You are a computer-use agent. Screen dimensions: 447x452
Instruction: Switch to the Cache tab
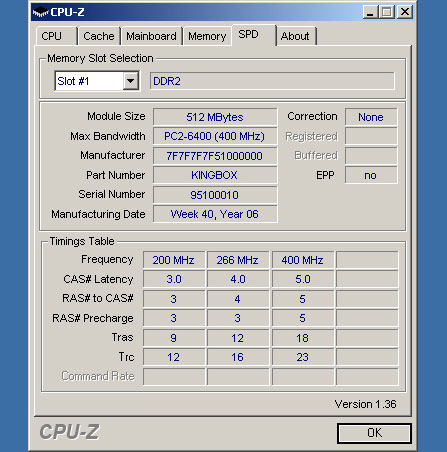point(99,36)
